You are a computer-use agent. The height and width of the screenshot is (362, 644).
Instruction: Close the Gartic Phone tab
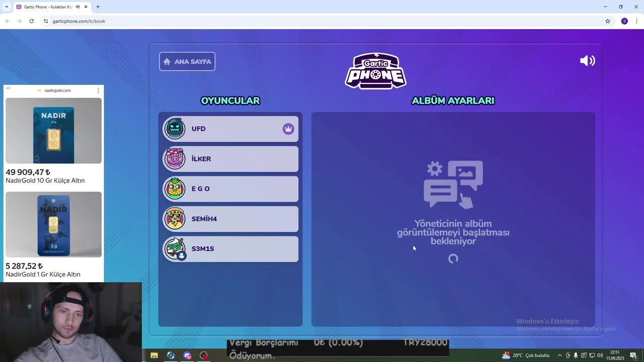pos(86,7)
